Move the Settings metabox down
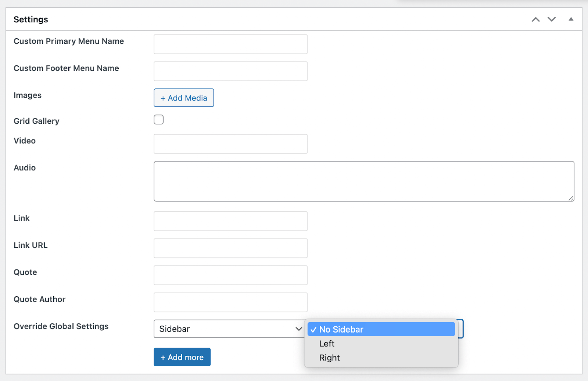 (x=551, y=19)
